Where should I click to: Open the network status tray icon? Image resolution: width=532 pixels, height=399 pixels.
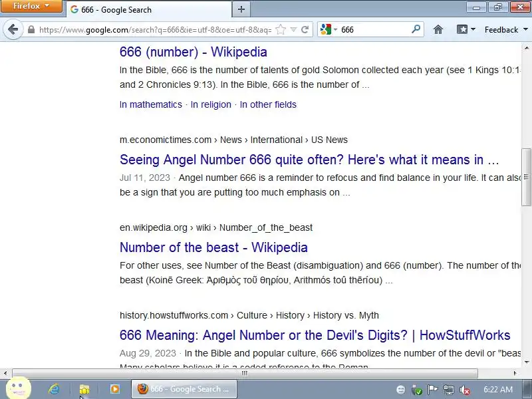[x=448, y=390]
